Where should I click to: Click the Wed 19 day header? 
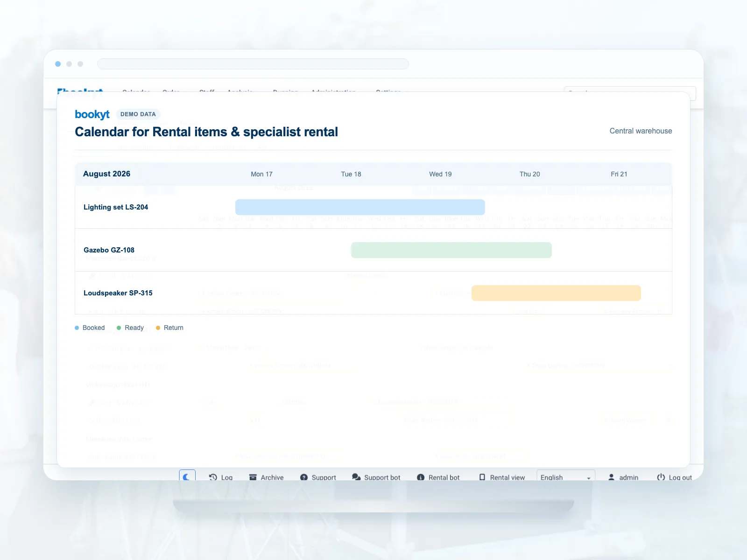point(440,174)
